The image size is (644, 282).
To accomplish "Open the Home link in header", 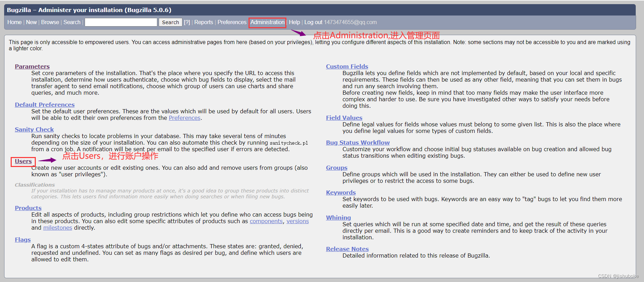I will 14,22.
